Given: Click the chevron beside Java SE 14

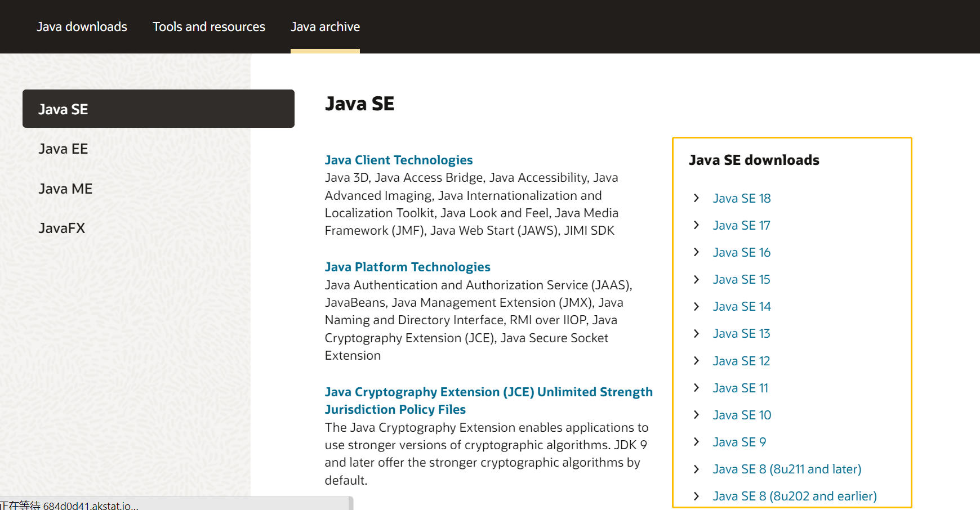Looking at the screenshot, I should click(697, 306).
